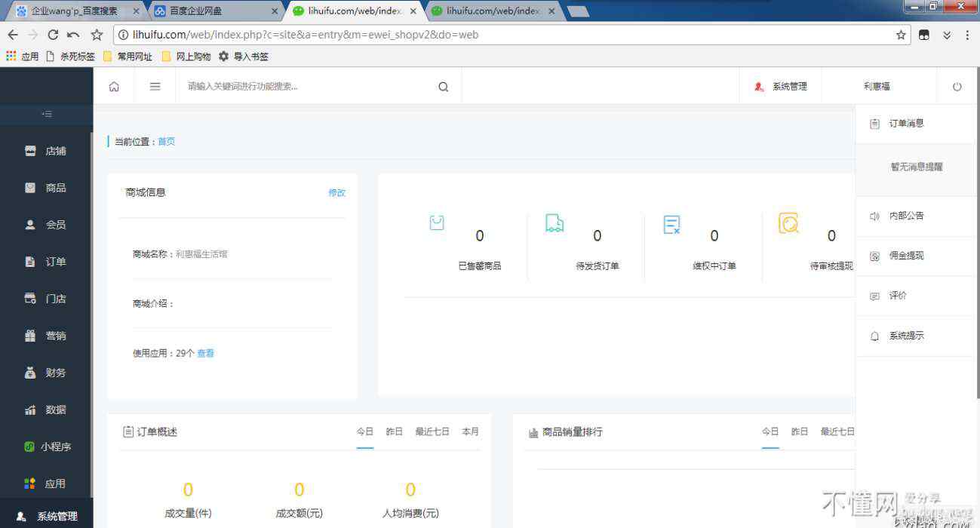980x528 pixels.
Task: Select 最近七日 tab in 订单概述
Action: [432, 432]
